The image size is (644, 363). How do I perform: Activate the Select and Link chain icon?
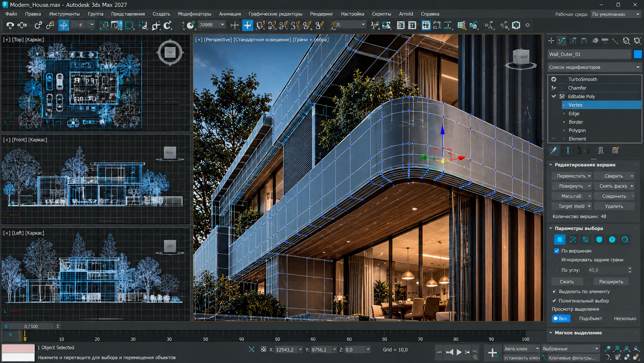point(38,25)
